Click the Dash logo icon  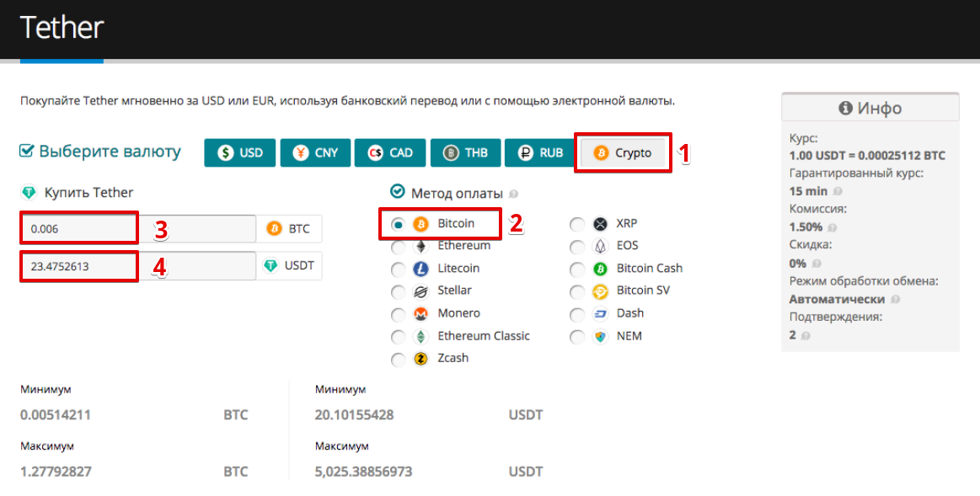pyautogui.click(x=600, y=313)
